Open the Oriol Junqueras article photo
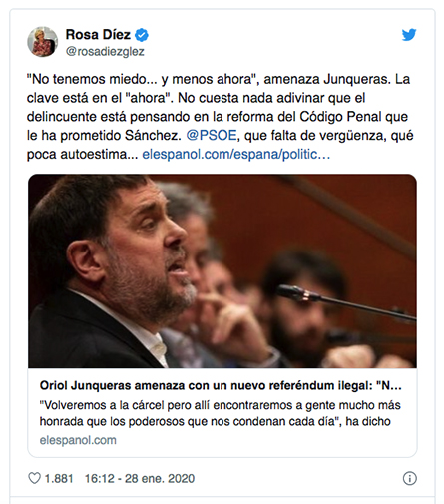Image resolution: width=444 pixels, height=504 pixels. 222,270
